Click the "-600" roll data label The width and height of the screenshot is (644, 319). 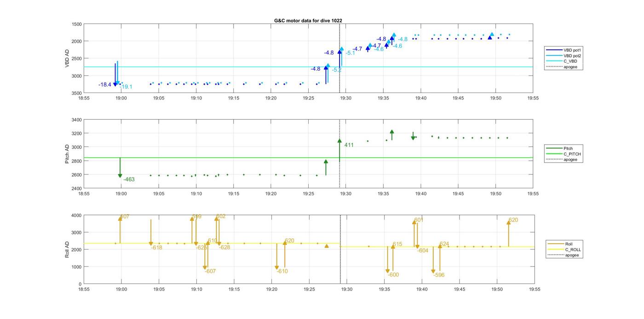point(393,275)
